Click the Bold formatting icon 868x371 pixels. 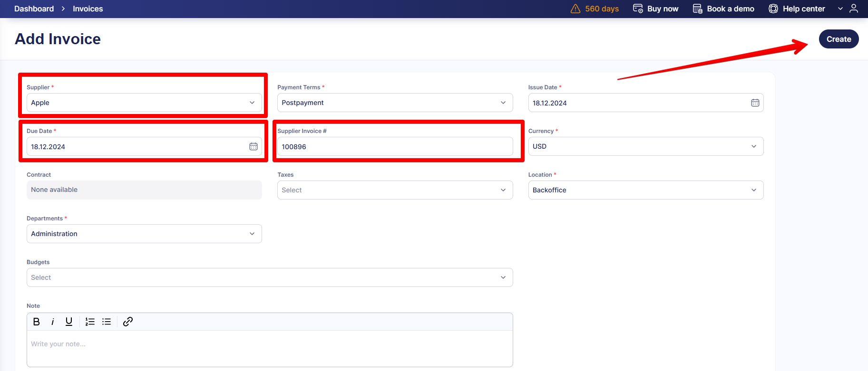coord(37,322)
